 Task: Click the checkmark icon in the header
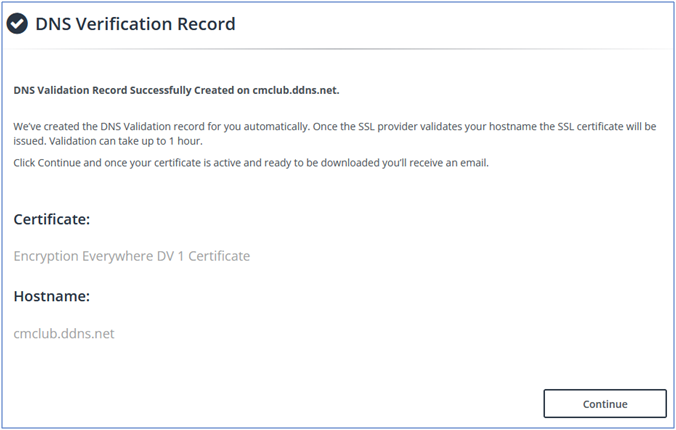tap(18, 24)
